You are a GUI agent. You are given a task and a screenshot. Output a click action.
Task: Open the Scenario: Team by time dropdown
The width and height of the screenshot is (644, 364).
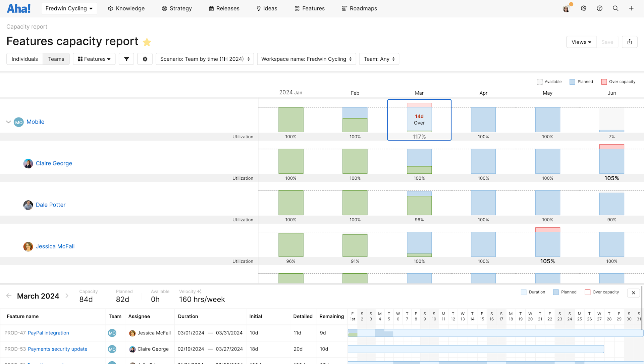205,59
